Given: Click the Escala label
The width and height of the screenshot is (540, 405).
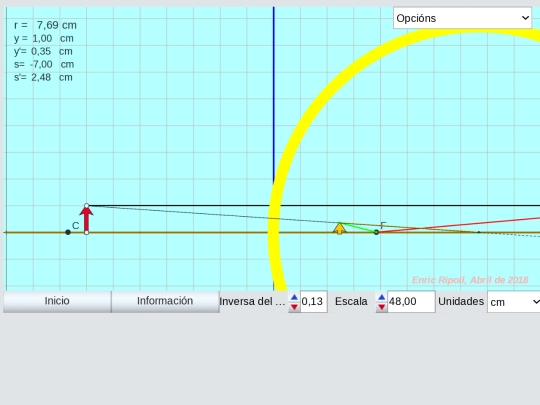Looking at the screenshot, I should [351, 301].
